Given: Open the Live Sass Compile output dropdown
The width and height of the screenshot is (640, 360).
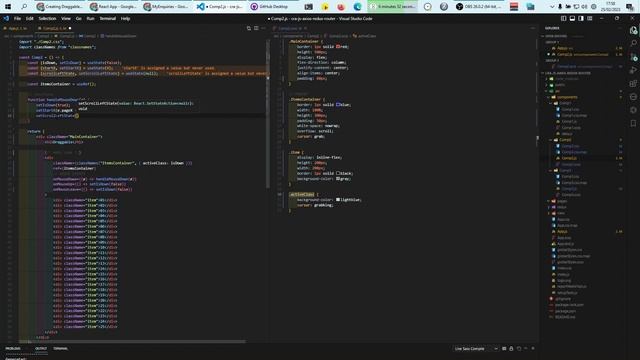Looking at the screenshot, I should pos(476,349).
